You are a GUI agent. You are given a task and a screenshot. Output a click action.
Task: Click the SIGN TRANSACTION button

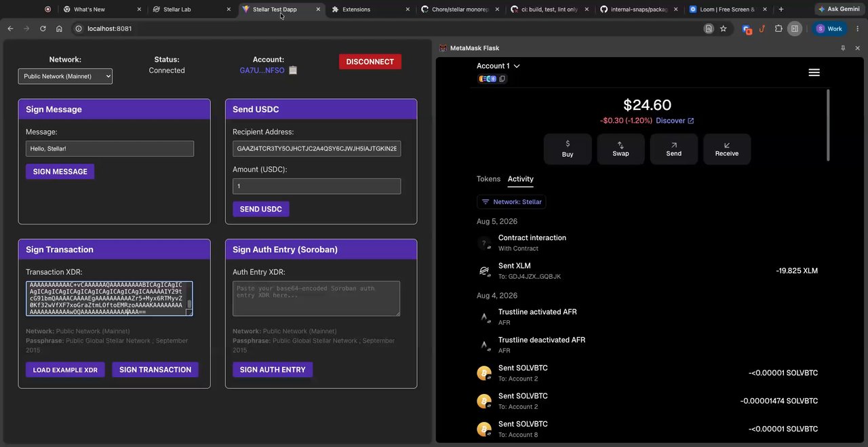(155, 370)
